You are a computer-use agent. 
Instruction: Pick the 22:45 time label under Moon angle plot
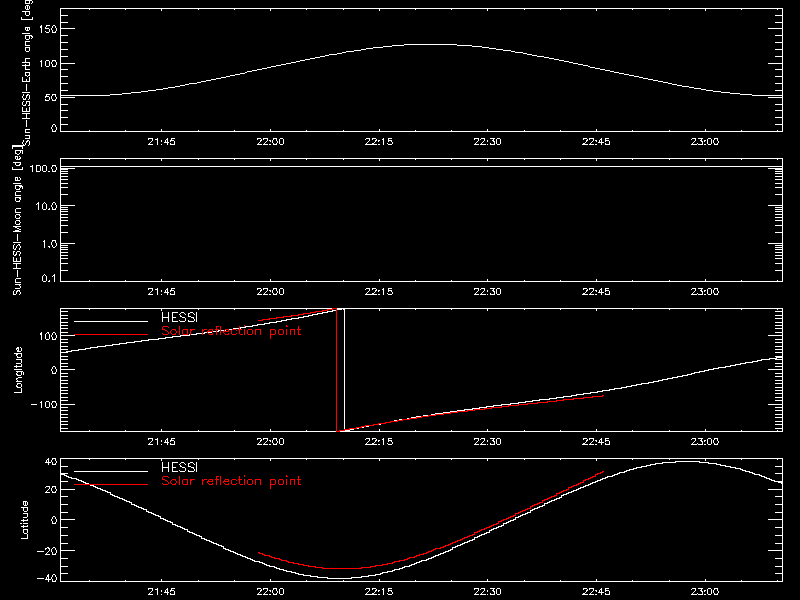596,292
